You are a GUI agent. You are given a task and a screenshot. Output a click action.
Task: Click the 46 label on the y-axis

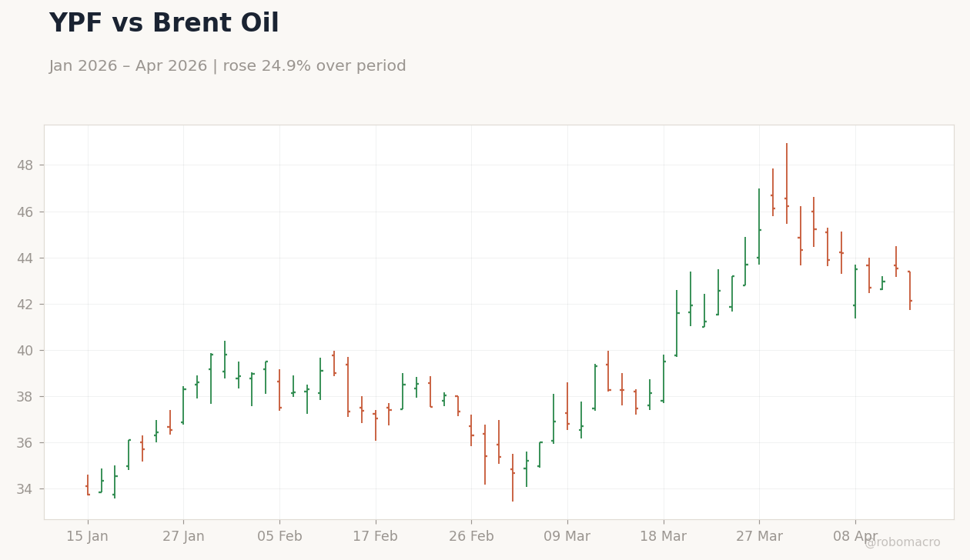(x=26, y=212)
